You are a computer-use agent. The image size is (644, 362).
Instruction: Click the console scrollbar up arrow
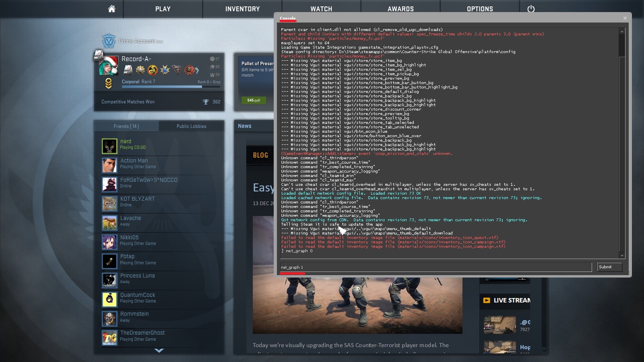(622, 31)
